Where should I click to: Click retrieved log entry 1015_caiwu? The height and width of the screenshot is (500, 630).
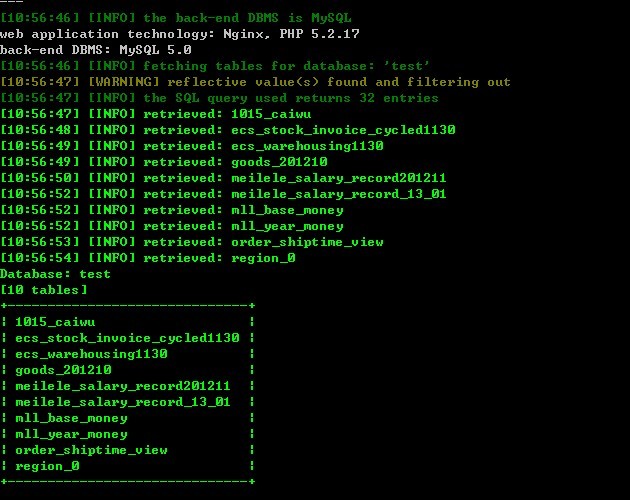point(155,114)
